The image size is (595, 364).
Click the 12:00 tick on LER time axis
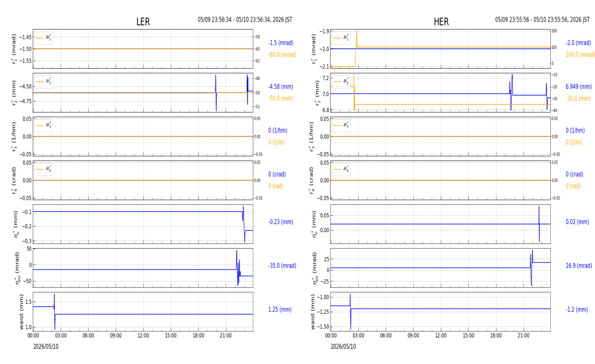coord(143,336)
